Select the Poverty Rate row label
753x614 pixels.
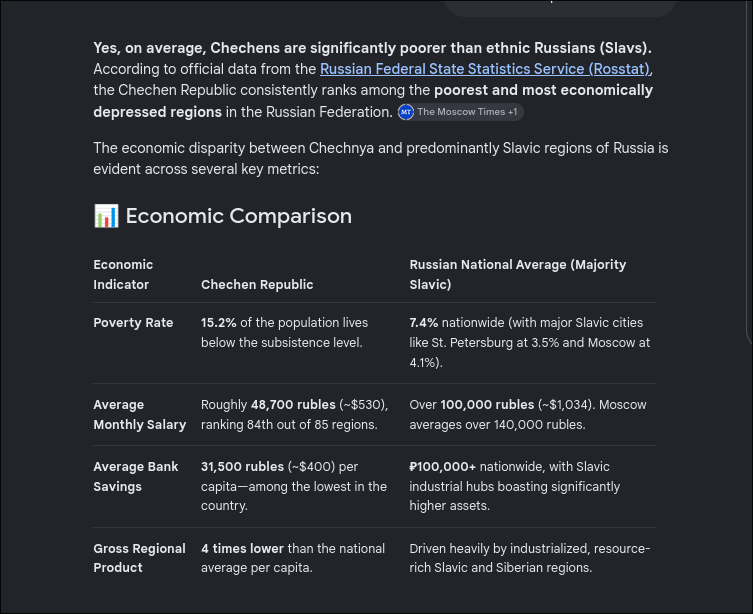click(x=133, y=323)
